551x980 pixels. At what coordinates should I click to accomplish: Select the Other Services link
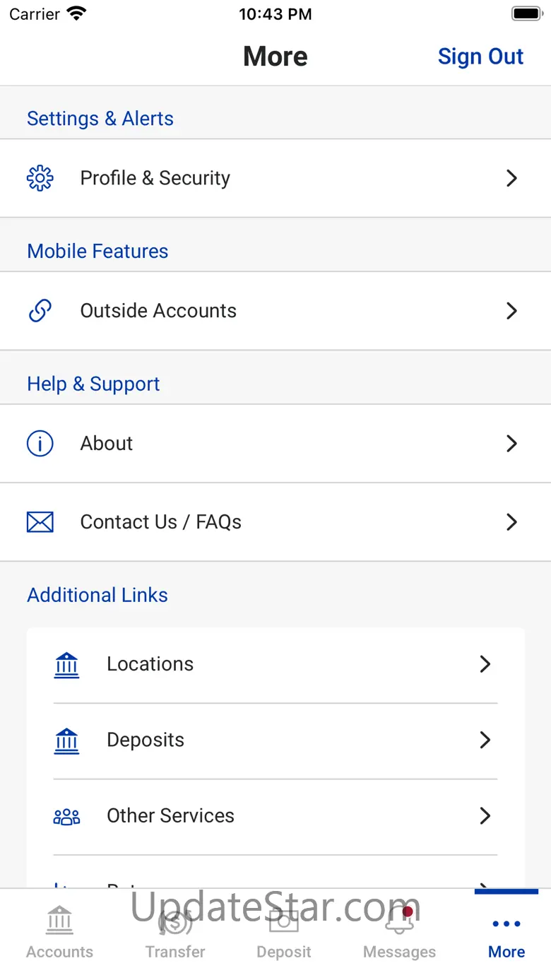point(170,816)
